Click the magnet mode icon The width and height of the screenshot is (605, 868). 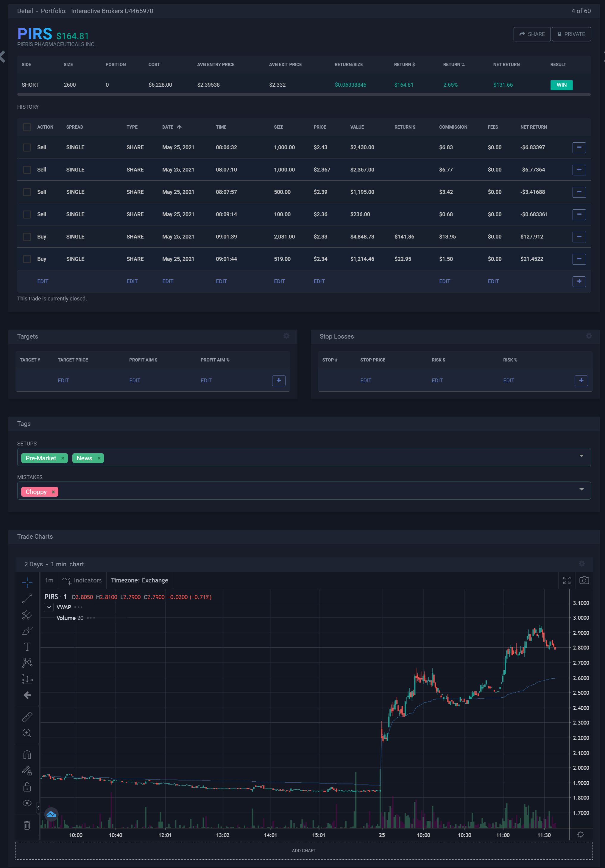point(27,755)
